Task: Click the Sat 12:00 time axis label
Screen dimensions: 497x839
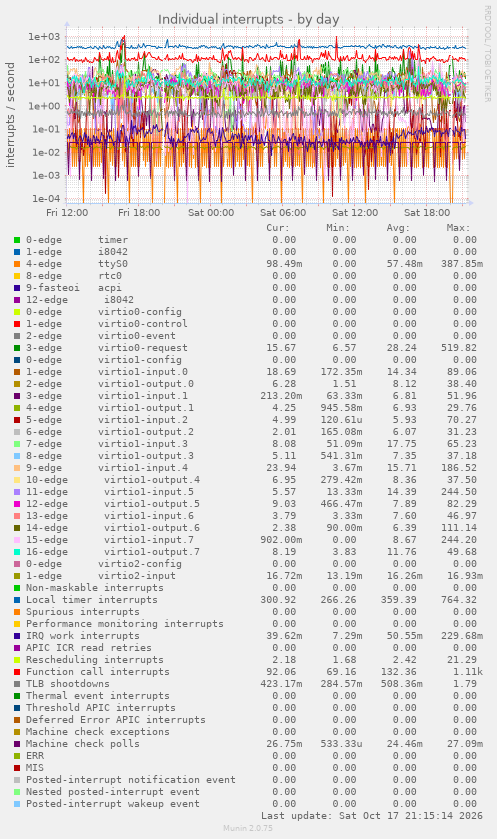Action: coord(355,212)
